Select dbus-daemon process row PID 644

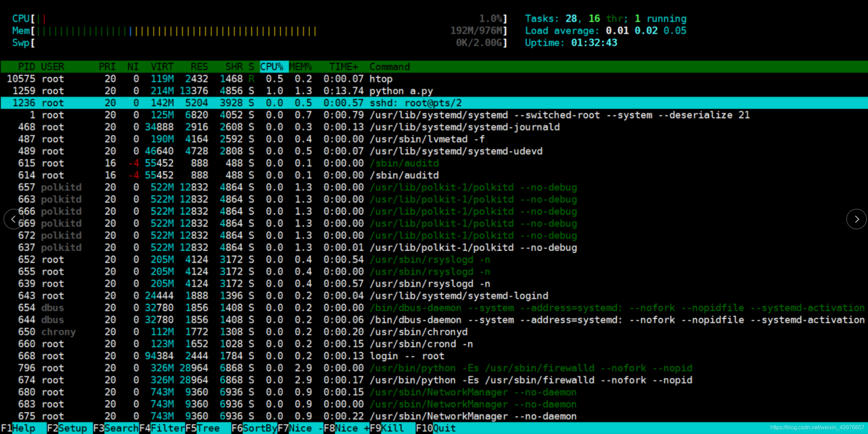[x=434, y=320]
